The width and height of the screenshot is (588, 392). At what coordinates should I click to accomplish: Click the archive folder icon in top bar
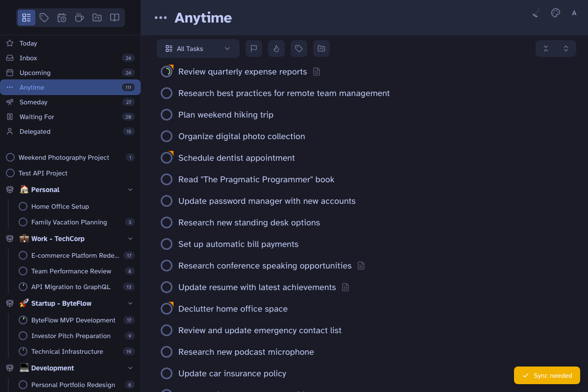click(x=97, y=18)
